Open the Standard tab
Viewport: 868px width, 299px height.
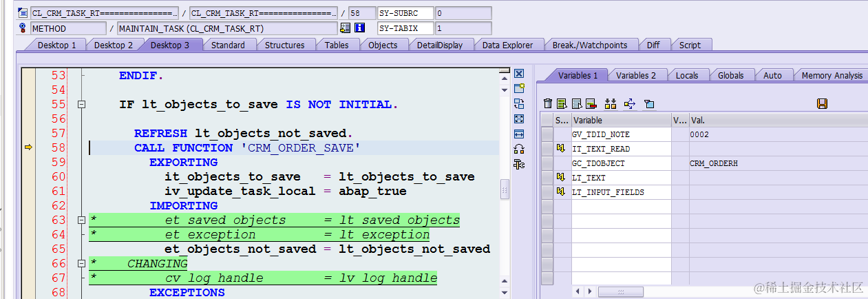tap(228, 45)
